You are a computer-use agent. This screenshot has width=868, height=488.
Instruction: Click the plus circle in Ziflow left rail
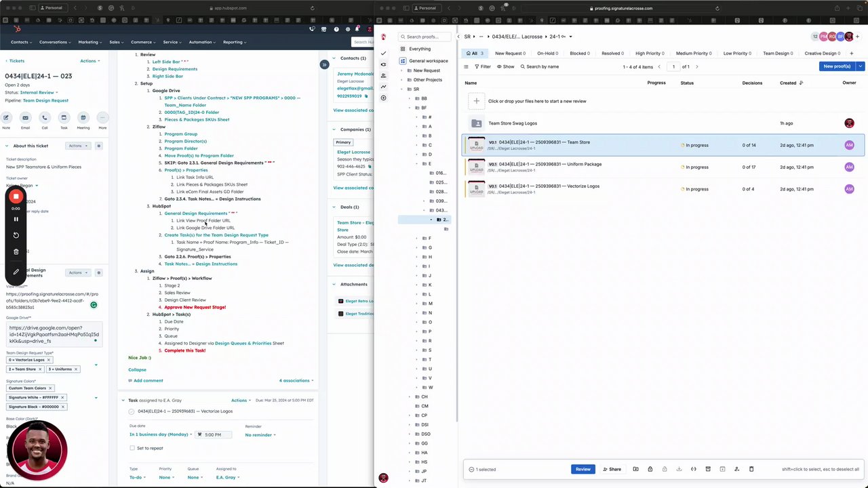[383, 98]
